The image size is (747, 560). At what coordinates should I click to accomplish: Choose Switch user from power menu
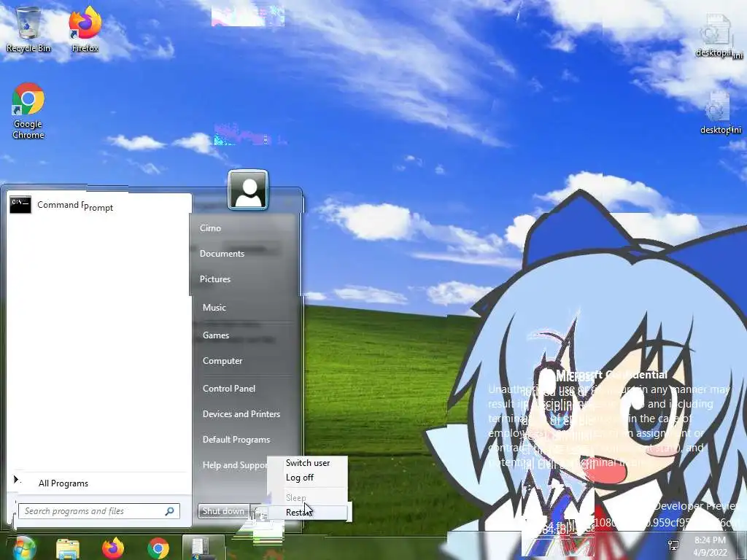click(307, 463)
